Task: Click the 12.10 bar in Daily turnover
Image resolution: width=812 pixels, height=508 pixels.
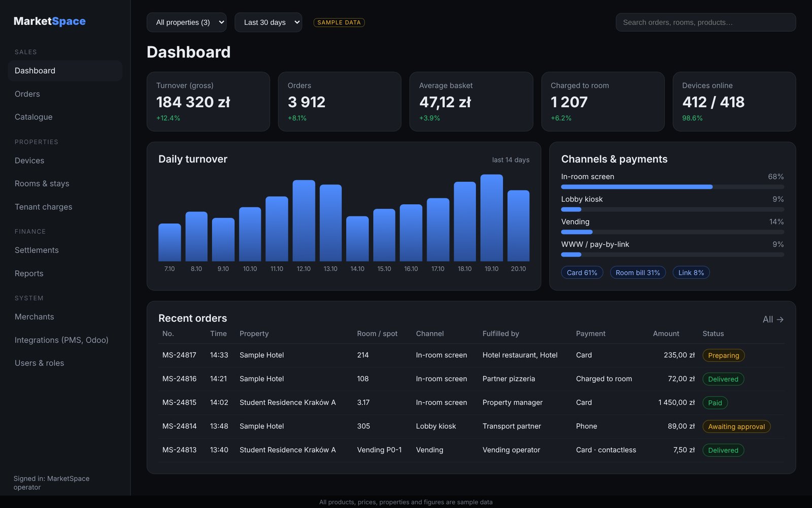Action: [303, 220]
